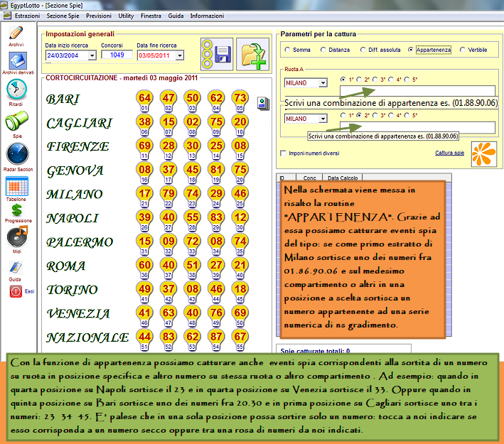This screenshot has height=444, width=504.
Task: Click the Conc column header
Action: coord(309,178)
